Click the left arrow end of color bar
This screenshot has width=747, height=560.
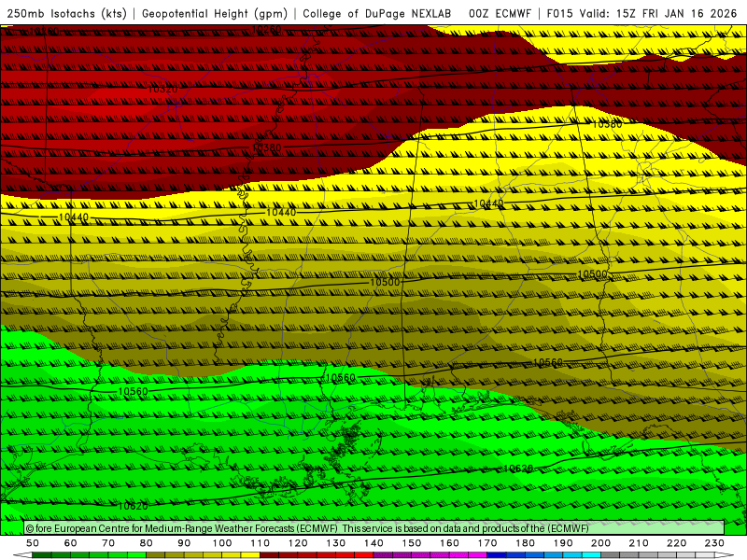point(22,555)
